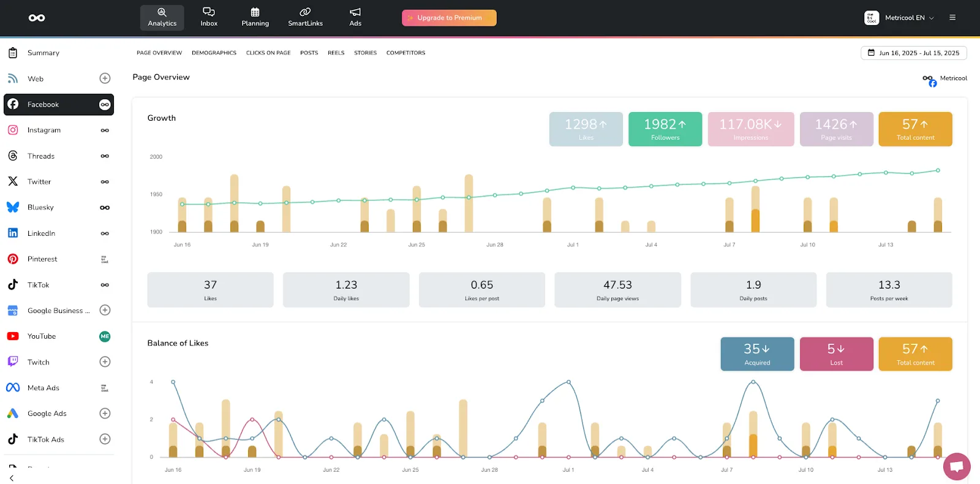Screen dimensions: 980x484
Task: Switch to the Demographics tab
Action: pyautogui.click(x=214, y=53)
